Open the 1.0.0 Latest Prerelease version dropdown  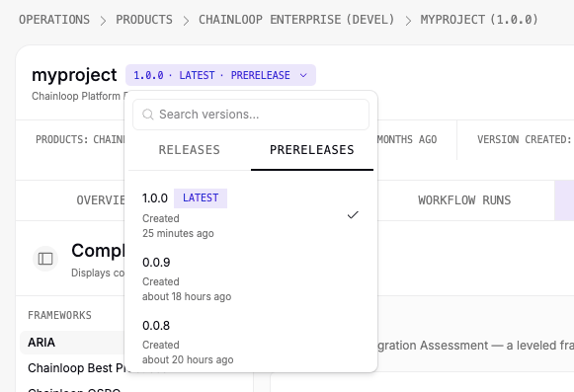coord(220,75)
